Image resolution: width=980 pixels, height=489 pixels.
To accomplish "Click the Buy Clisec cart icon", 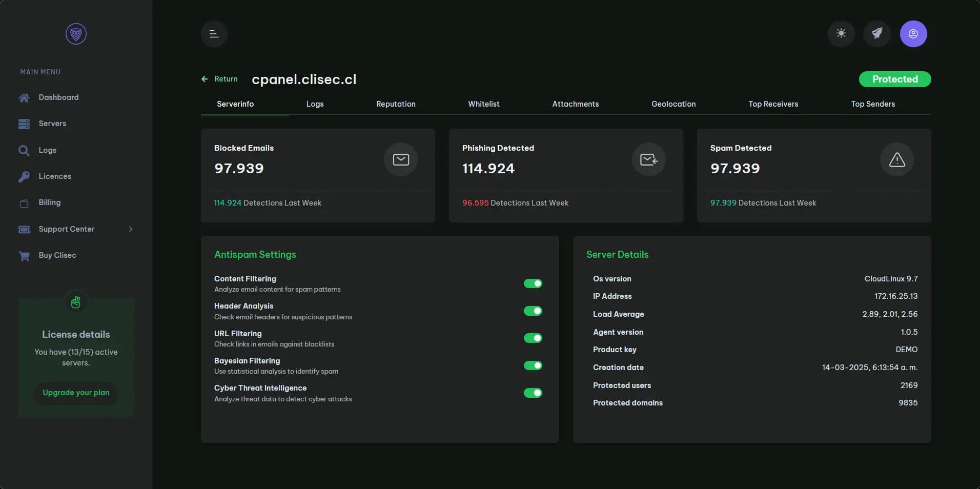I will [24, 256].
